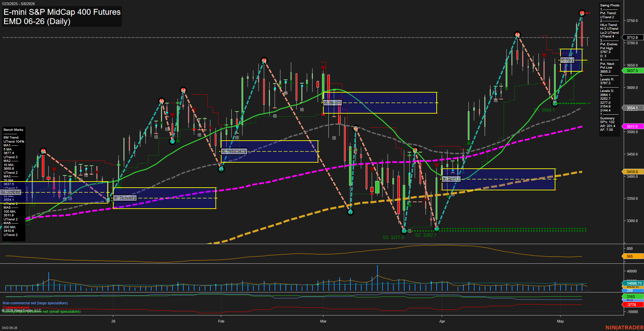Viewport: 644px width, 331px height.
Task: Click the Commercial net legend entry
Action: (x=16, y=307)
